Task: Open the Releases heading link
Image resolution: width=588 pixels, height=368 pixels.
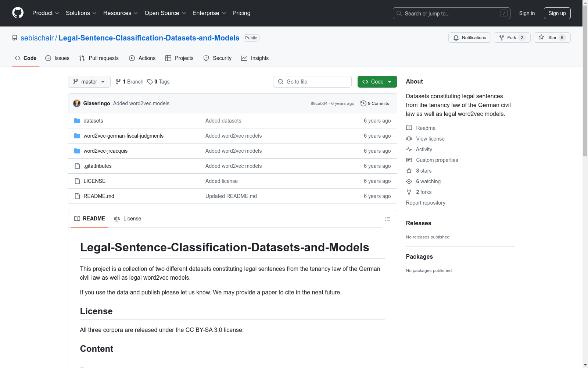Action: (419, 223)
